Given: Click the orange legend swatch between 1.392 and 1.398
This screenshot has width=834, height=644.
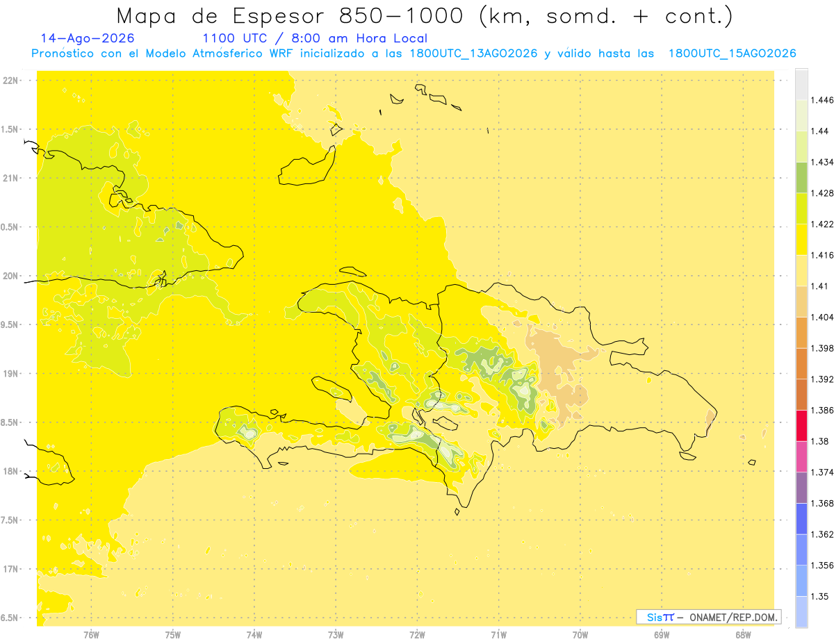Looking at the screenshot, I should 801,363.
